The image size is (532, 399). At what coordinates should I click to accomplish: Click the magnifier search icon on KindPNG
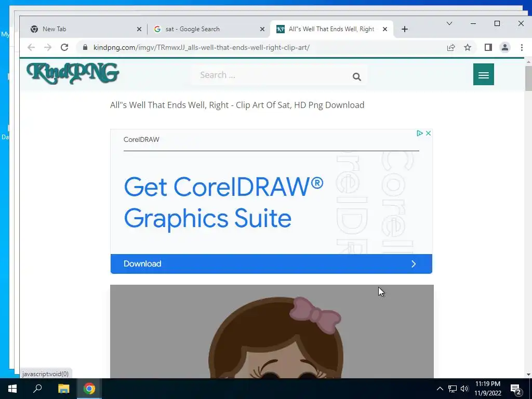(356, 77)
